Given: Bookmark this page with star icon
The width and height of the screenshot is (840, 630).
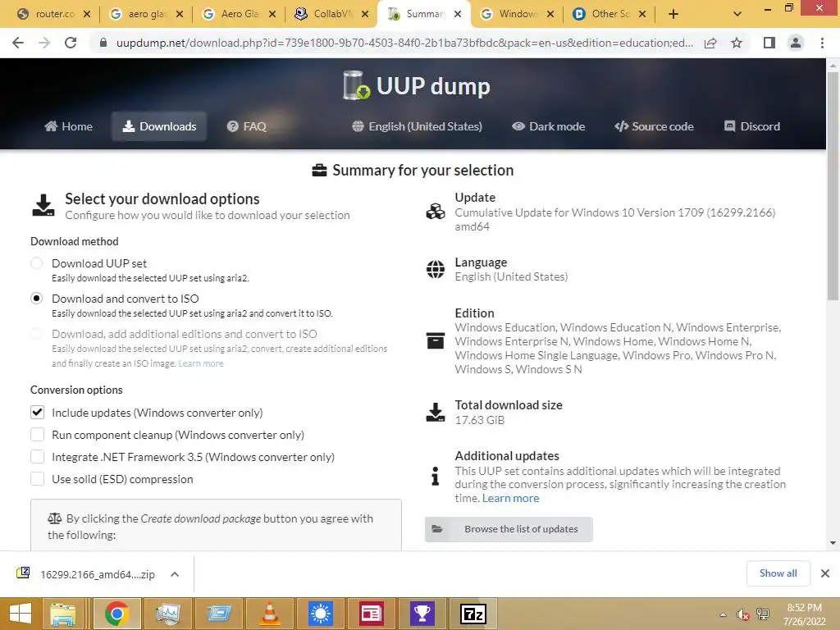Looking at the screenshot, I should point(737,43).
